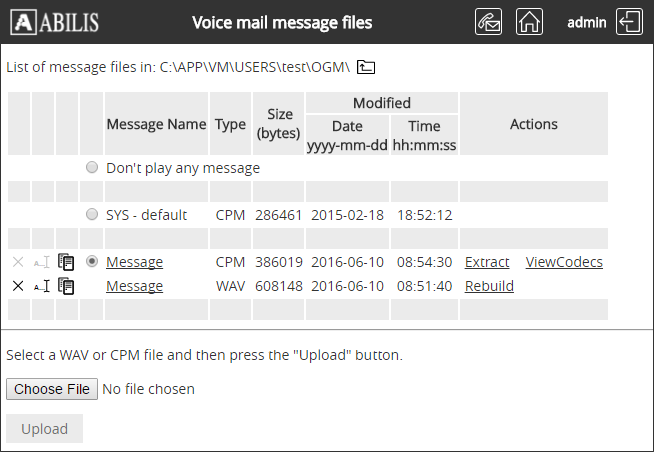Open the CPM Message file link
The width and height of the screenshot is (654, 452).
click(134, 262)
